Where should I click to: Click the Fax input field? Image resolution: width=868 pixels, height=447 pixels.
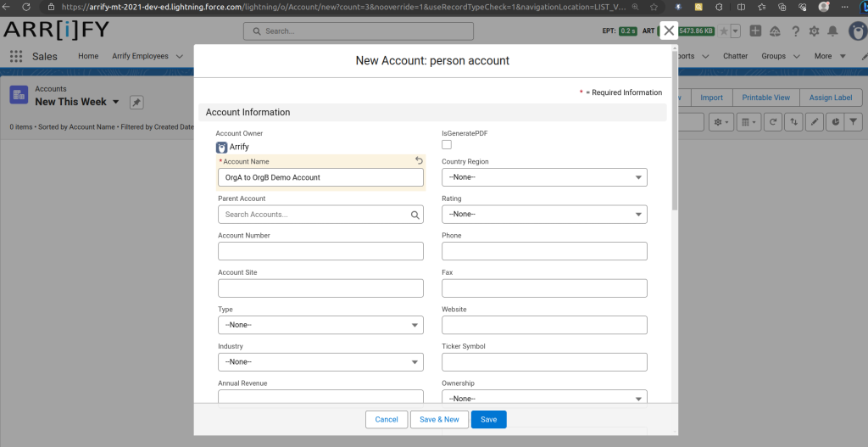coord(544,288)
